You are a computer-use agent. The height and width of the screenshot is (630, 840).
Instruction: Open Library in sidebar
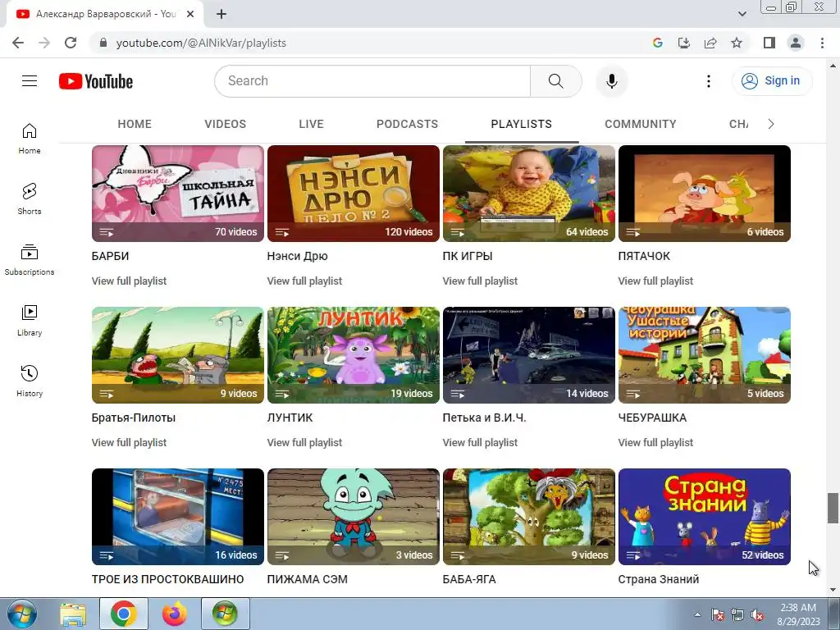30,320
